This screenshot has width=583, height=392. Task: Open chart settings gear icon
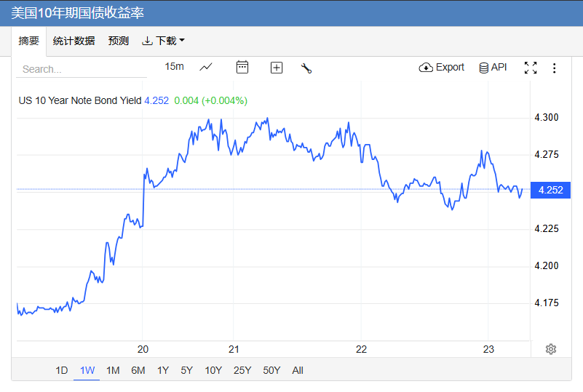[551, 349]
